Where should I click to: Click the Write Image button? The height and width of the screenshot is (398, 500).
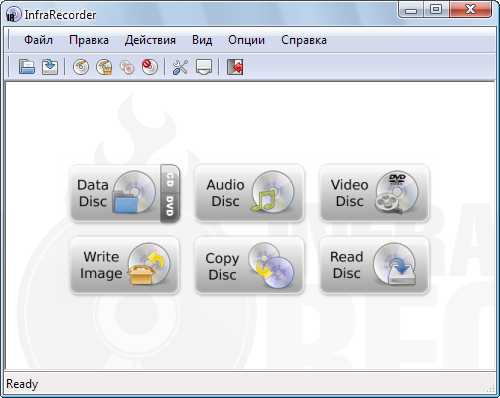(x=124, y=265)
